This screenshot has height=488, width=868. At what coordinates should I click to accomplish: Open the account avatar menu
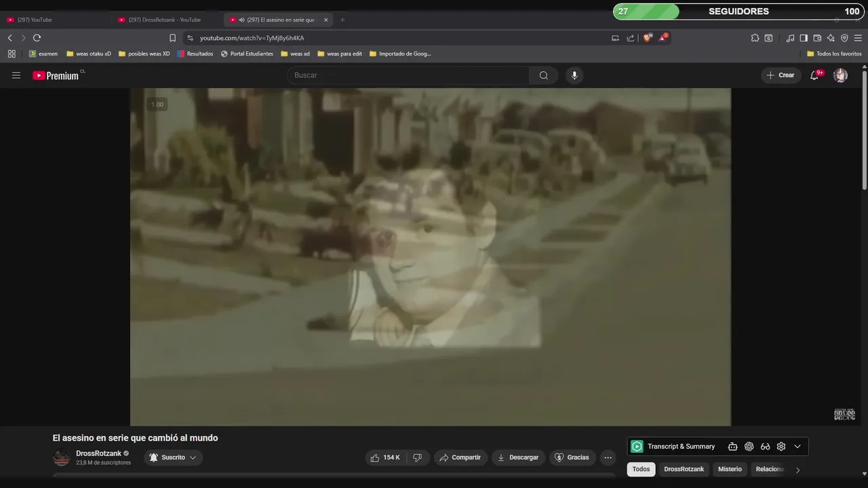[841, 75]
